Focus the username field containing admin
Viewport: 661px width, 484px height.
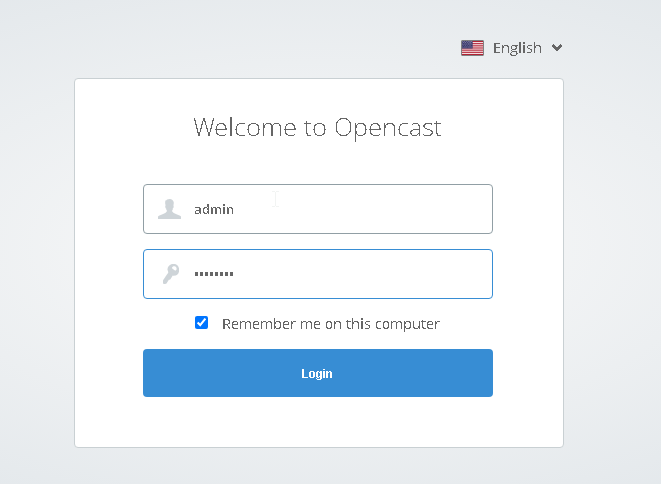pyautogui.click(x=318, y=209)
